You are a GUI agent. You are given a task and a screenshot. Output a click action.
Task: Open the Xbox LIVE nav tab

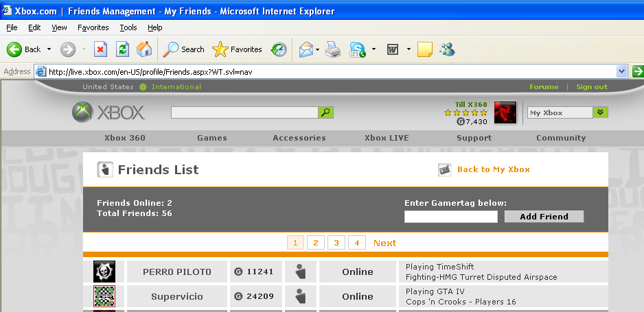tap(387, 138)
